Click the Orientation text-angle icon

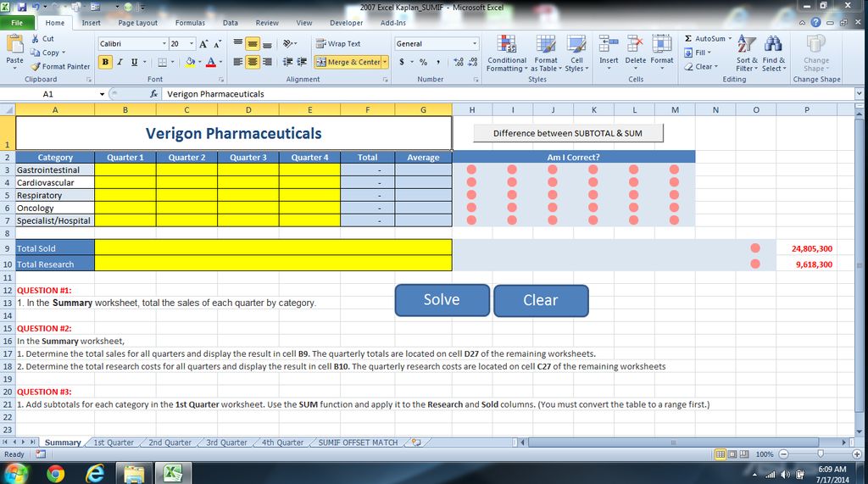[x=288, y=43]
